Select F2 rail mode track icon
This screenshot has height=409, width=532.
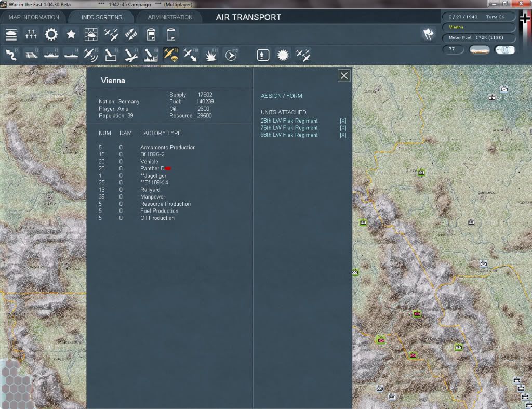(x=32, y=55)
